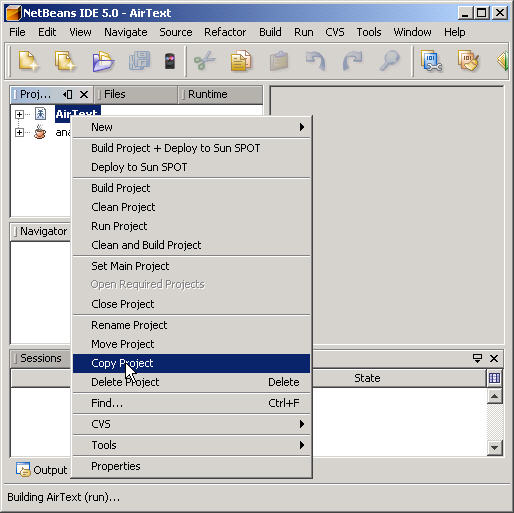The image size is (514, 513).
Task: Open project Properties from context menu
Action: point(192,466)
